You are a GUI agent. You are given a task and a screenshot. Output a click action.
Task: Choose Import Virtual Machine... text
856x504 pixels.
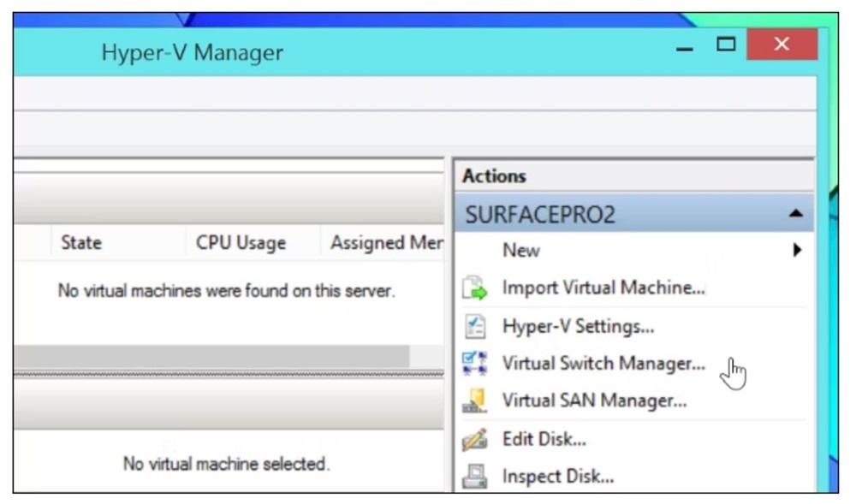(x=603, y=288)
